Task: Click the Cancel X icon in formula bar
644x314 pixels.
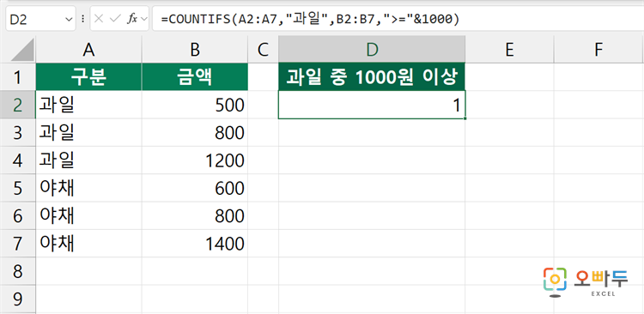Action: point(99,19)
